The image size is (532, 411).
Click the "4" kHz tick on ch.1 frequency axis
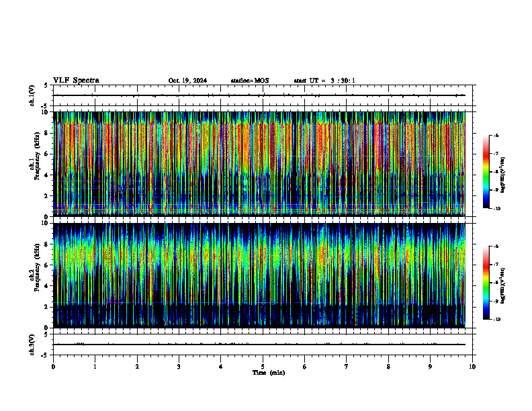point(47,175)
